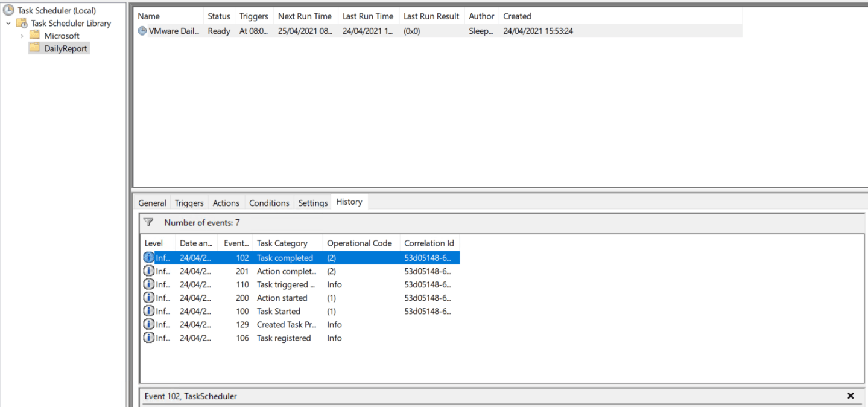This screenshot has width=868, height=407.
Task: Select the Task registered event 106 row
Action: 301,338
